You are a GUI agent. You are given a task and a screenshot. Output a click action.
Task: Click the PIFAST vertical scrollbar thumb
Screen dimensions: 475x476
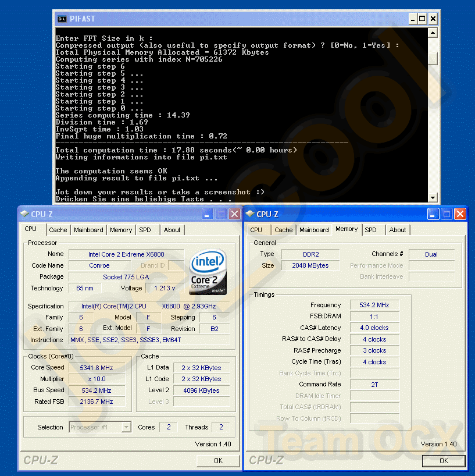click(433, 58)
